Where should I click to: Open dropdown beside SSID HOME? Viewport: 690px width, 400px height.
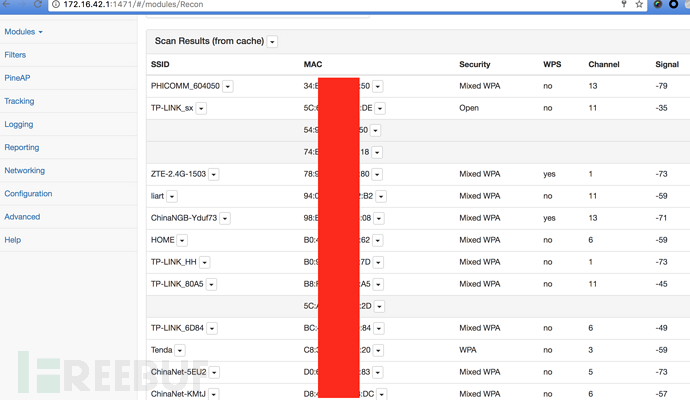[x=182, y=240]
